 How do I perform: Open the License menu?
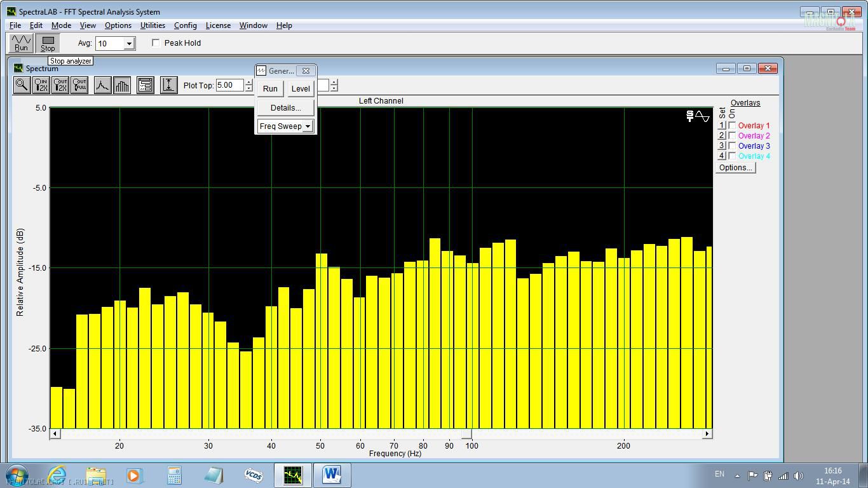pos(218,25)
